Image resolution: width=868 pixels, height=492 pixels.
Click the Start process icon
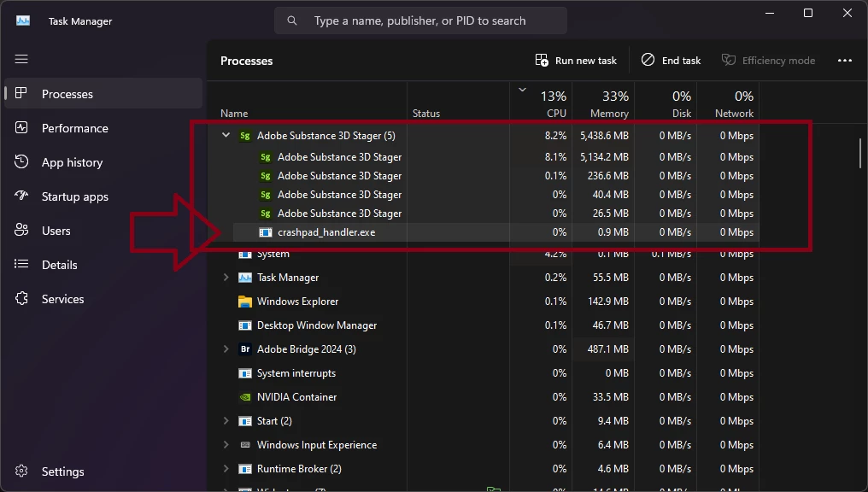pos(244,421)
